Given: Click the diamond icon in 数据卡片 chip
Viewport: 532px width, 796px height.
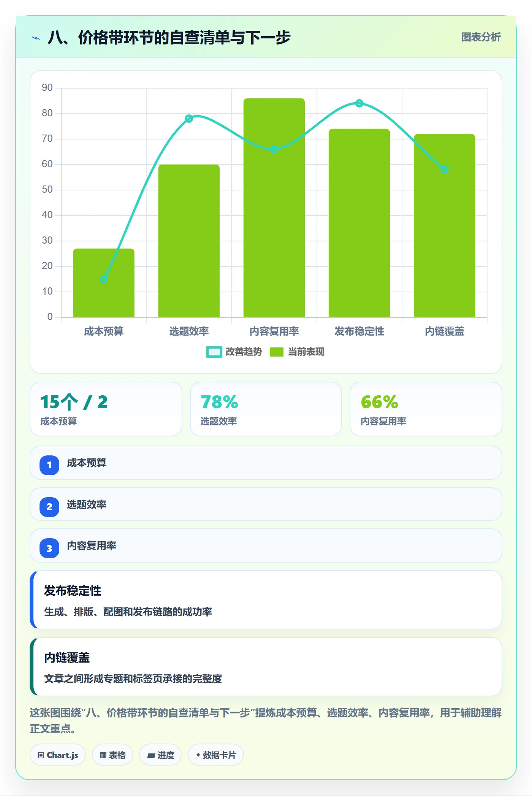Looking at the screenshot, I should (198, 755).
